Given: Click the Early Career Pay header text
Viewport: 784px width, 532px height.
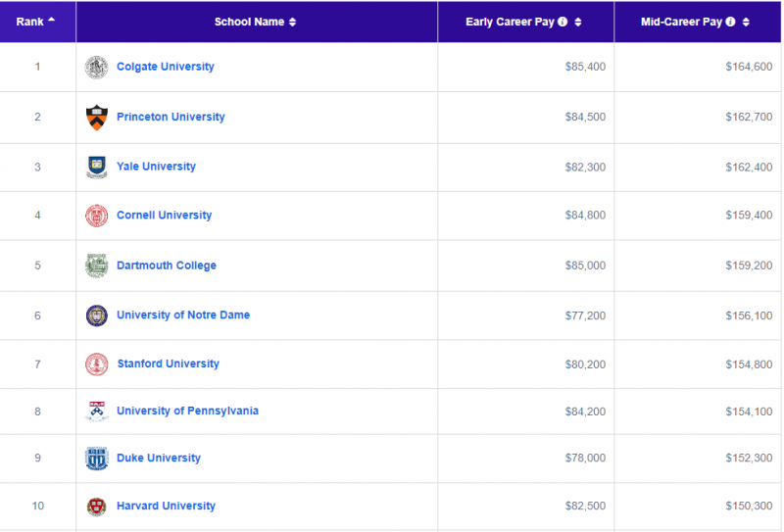Looking at the screenshot, I should pyautogui.click(x=510, y=22).
